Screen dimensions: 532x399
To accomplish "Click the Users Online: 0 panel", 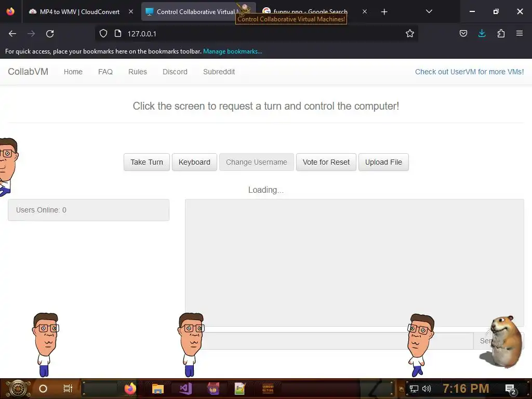I will [88, 210].
